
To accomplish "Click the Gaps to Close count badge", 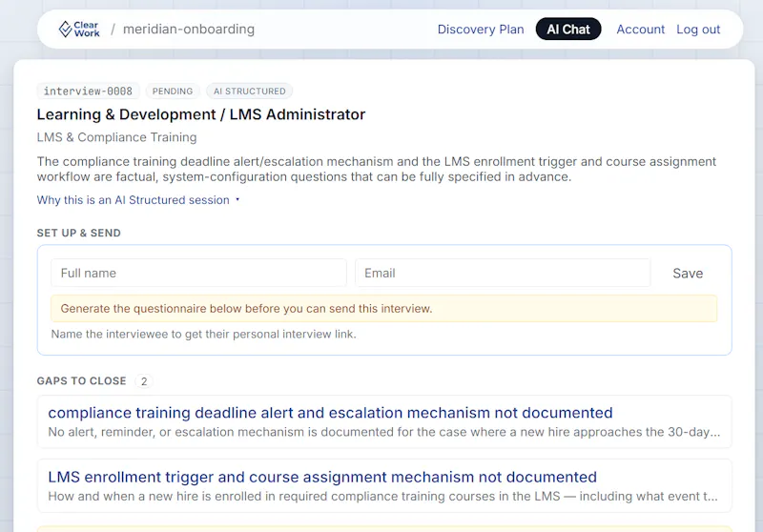I will point(144,381).
